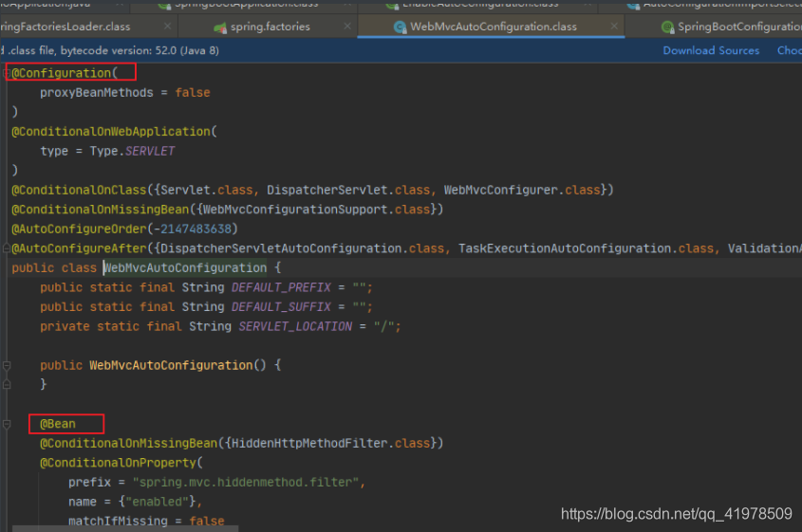This screenshot has width=802, height=532.
Task: Click the SpringBootConfiguration tab icon
Action: (x=667, y=27)
